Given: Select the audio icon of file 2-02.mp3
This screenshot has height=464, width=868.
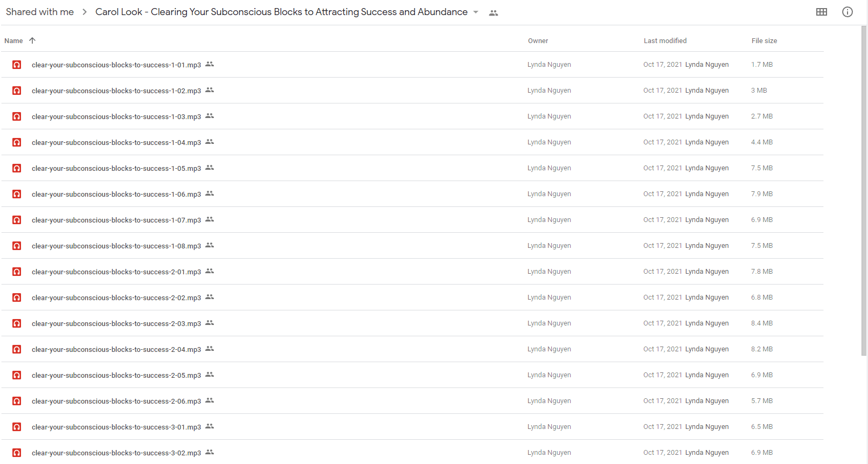Looking at the screenshot, I should pyautogui.click(x=17, y=297).
